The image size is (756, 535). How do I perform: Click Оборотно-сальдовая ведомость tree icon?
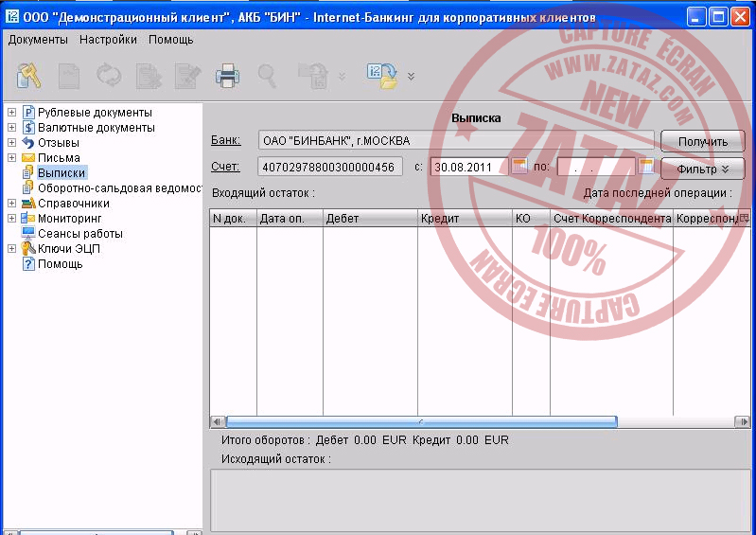(28, 187)
